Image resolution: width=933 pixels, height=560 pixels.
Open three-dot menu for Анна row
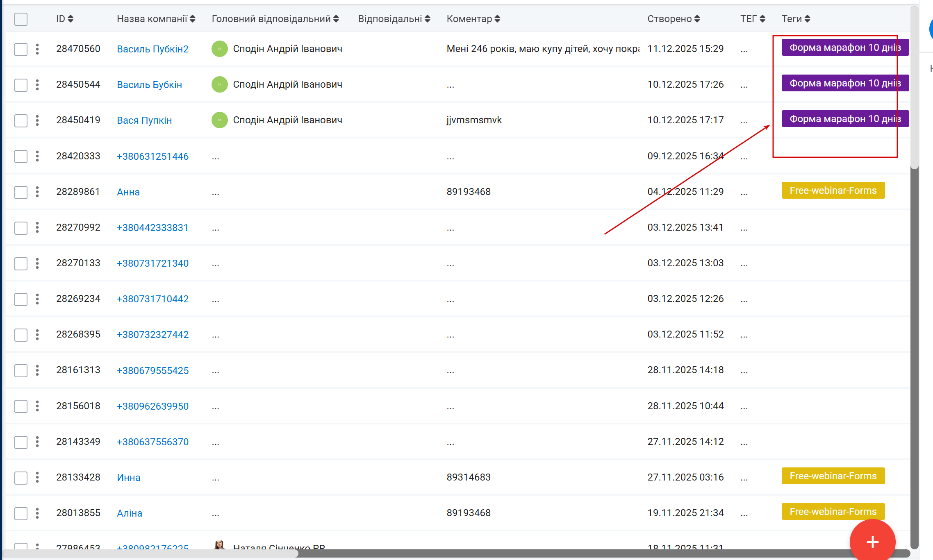37,192
